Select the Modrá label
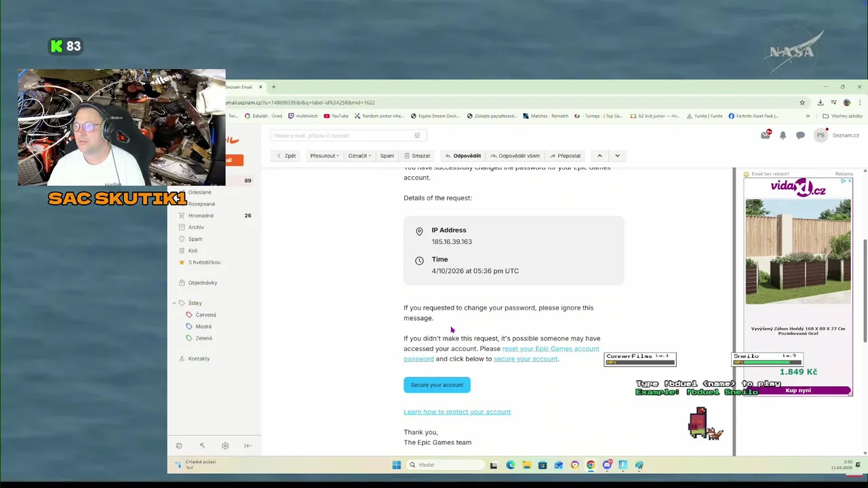The width and height of the screenshot is (868, 488). [203, 327]
